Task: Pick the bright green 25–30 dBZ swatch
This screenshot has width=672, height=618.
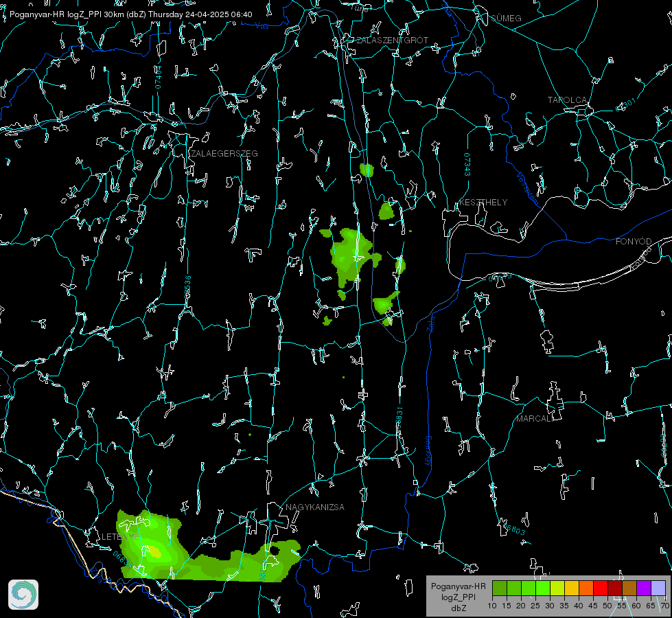Action: 543,588
